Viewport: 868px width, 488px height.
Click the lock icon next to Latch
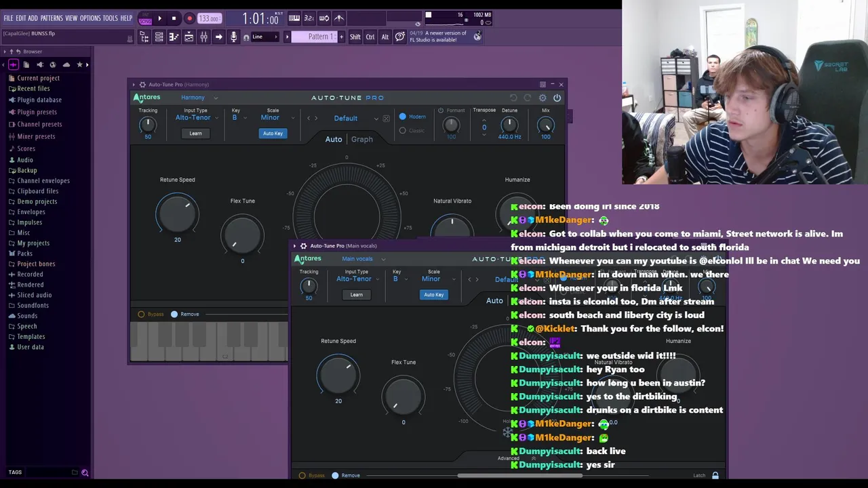[715, 475]
